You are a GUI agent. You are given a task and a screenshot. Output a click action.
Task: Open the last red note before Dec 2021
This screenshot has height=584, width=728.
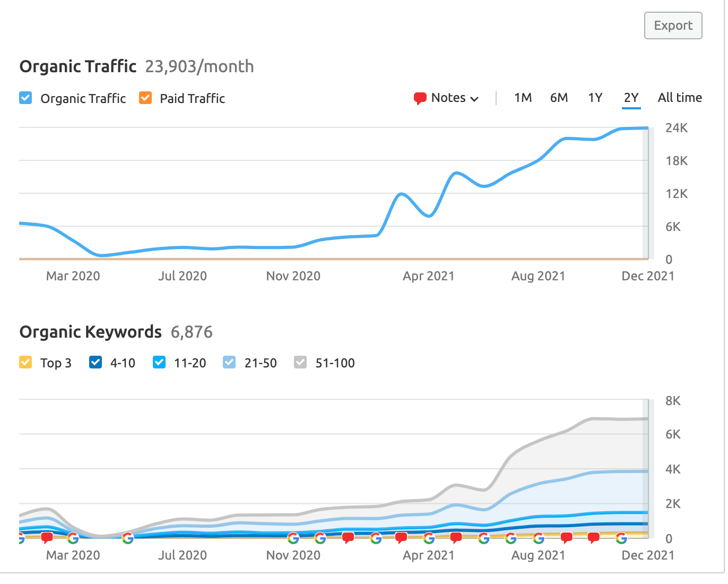(x=594, y=538)
